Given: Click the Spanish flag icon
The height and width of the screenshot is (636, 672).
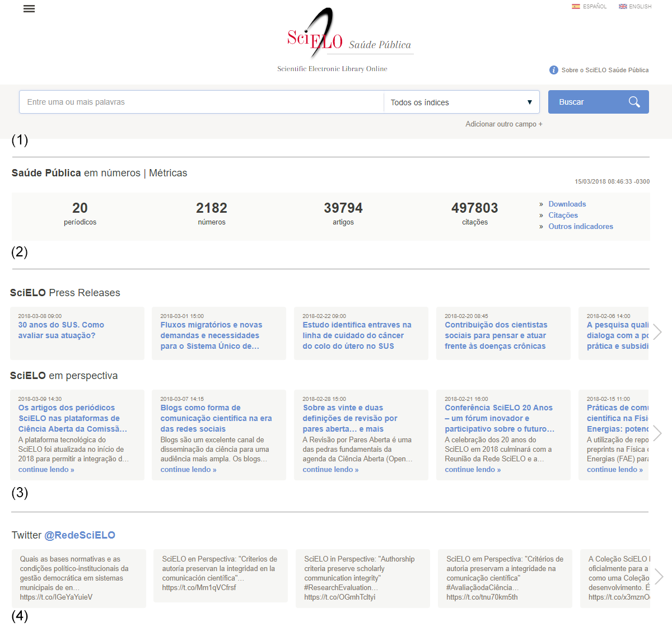Looking at the screenshot, I should [x=576, y=7].
